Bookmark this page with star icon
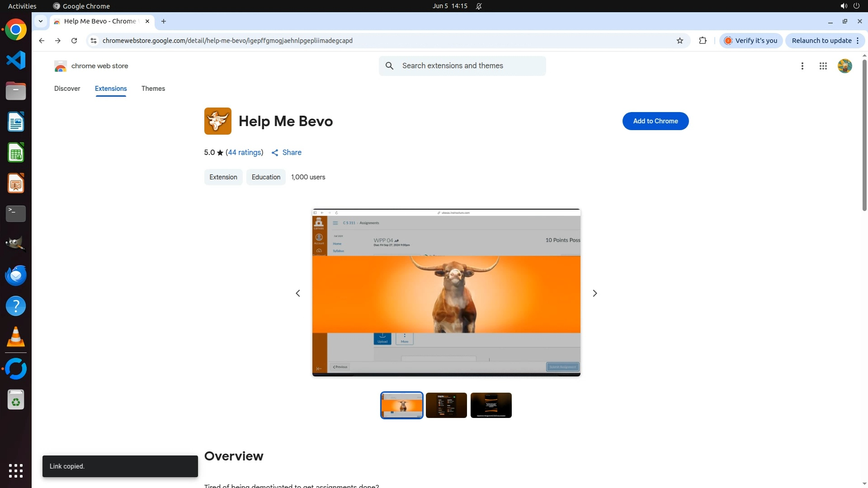Viewport: 868px width, 488px height. pyautogui.click(x=679, y=41)
